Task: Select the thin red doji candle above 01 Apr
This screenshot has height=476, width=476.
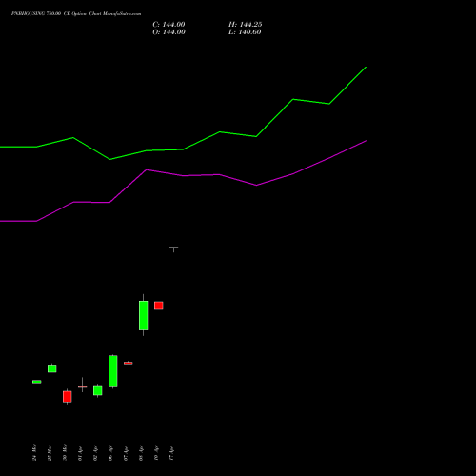Action: (x=83, y=387)
